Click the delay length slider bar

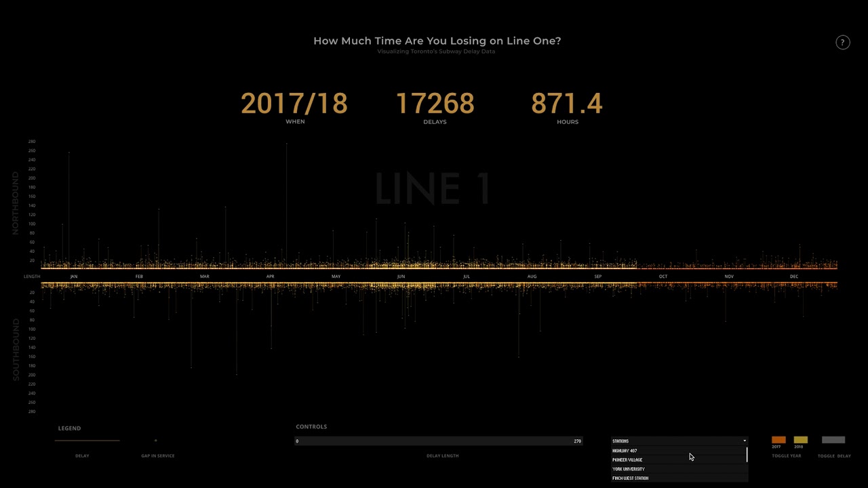coord(439,441)
